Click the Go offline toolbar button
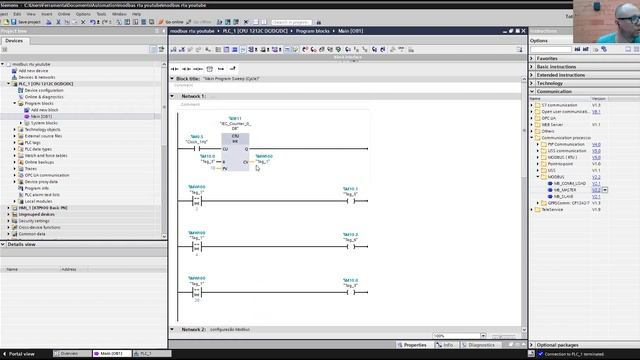Viewport: 640px width, 360px height. point(199,22)
